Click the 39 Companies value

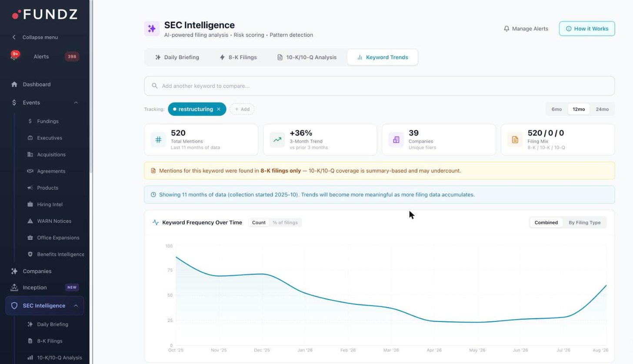pos(413,133)
